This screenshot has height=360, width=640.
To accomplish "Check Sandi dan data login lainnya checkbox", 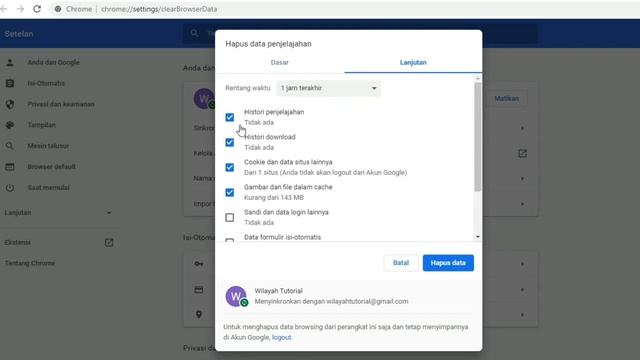I will (230, 218).
